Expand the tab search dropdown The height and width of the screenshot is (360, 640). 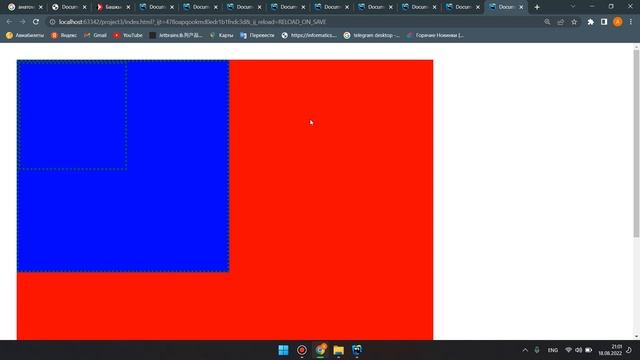[x=573, y=7]
